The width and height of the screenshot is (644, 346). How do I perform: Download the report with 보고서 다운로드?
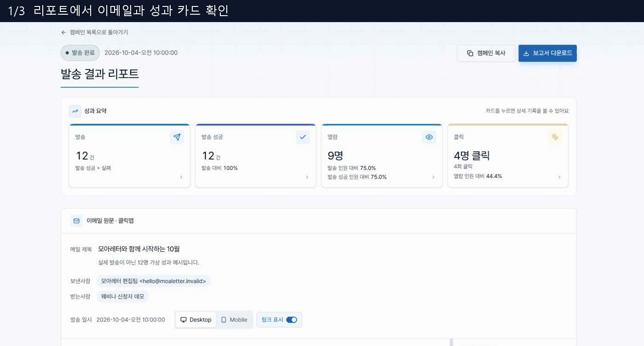point(547,53)
